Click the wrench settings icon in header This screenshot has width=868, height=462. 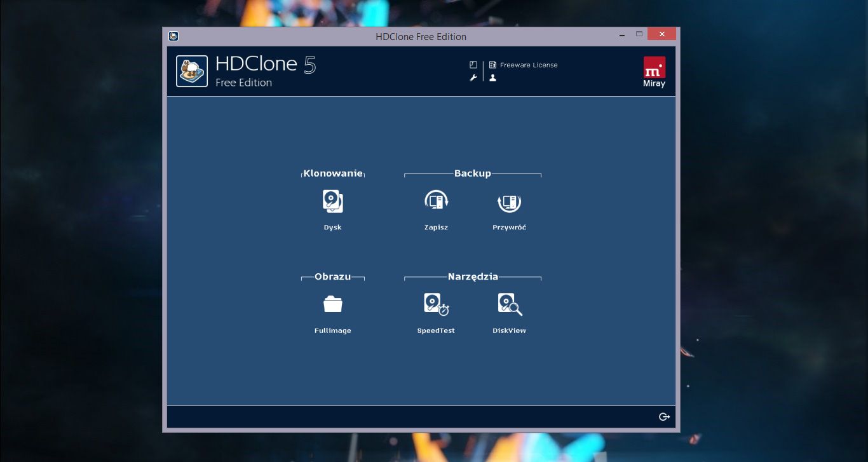tap(473, 78)
